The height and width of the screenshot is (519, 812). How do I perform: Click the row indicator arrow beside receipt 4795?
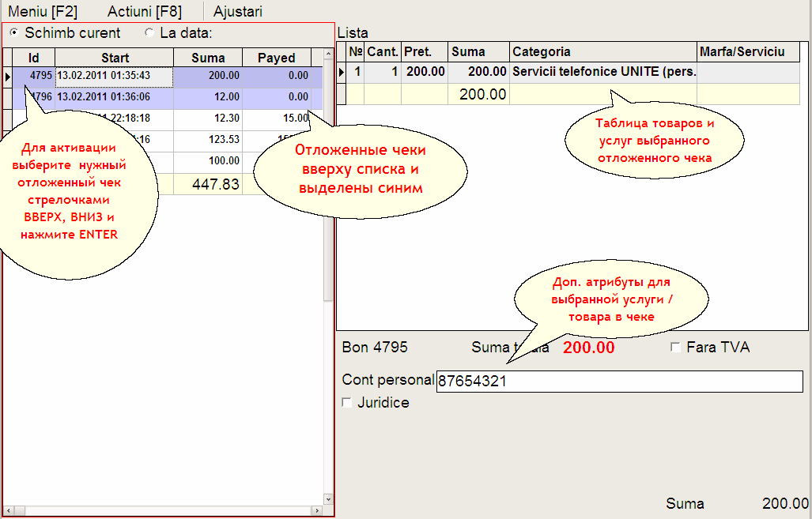(x=8, y=77)
